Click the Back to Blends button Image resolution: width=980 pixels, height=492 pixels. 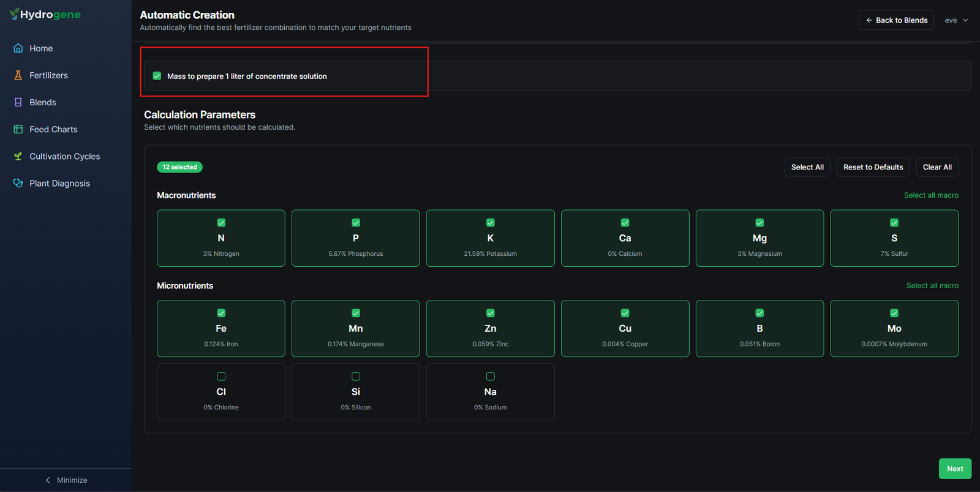[x=896, y=20]
